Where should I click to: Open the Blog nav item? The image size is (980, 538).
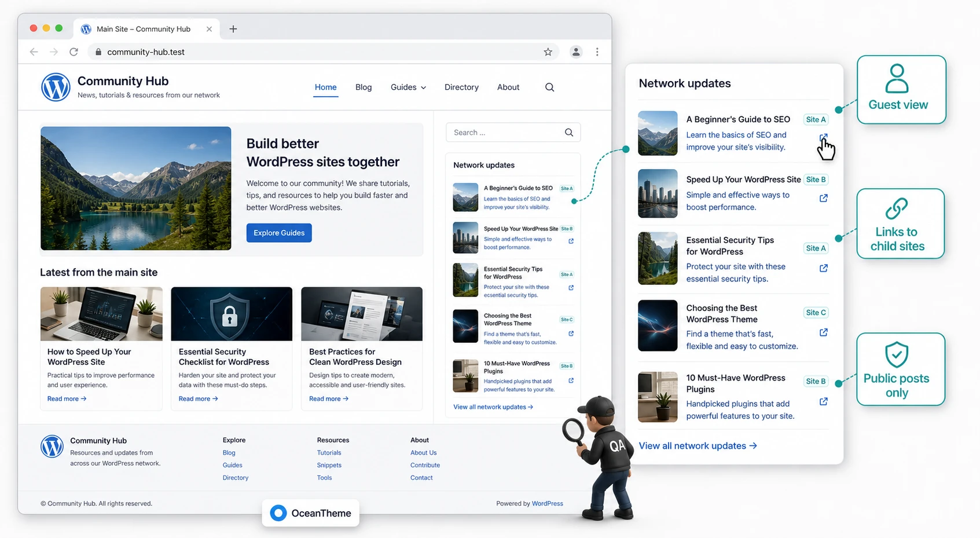point(364,87)
